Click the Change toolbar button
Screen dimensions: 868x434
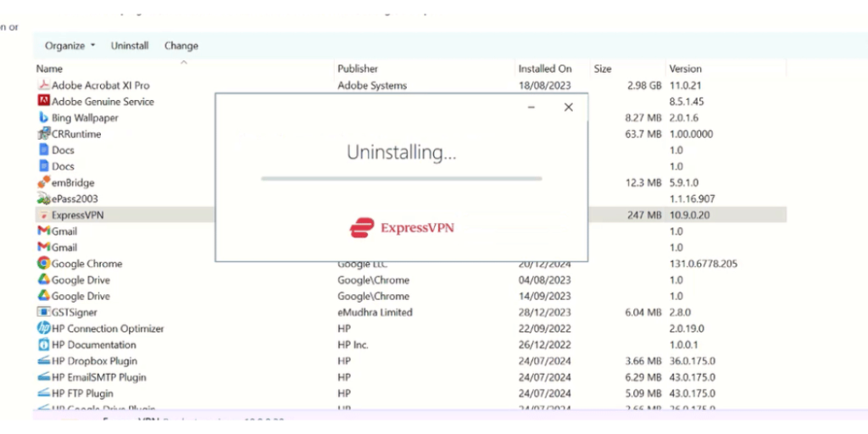click(x=181, y=46)
